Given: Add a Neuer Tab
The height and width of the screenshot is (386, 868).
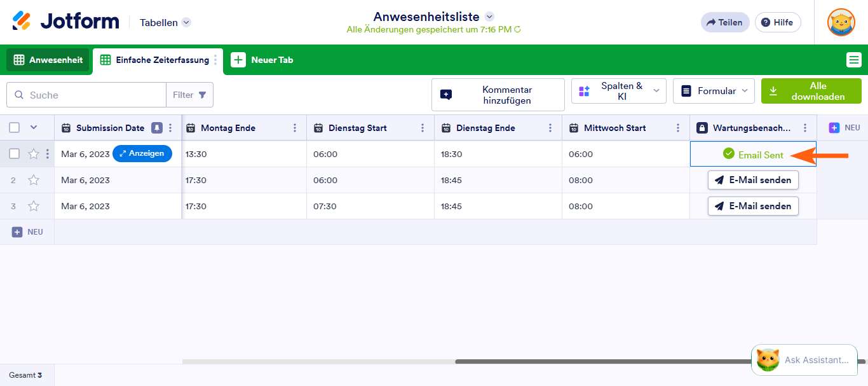Looking at the screenshot, I should (262, 60).
